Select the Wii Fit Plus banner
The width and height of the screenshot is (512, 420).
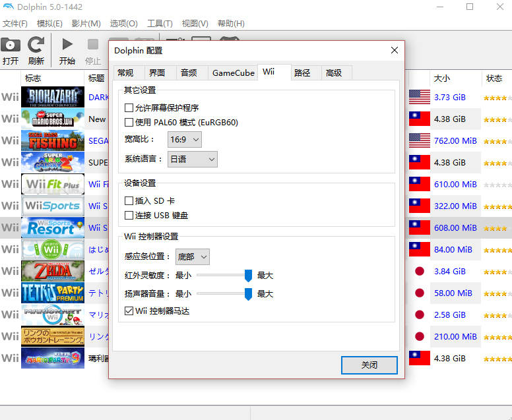click(x=53, y=184)
